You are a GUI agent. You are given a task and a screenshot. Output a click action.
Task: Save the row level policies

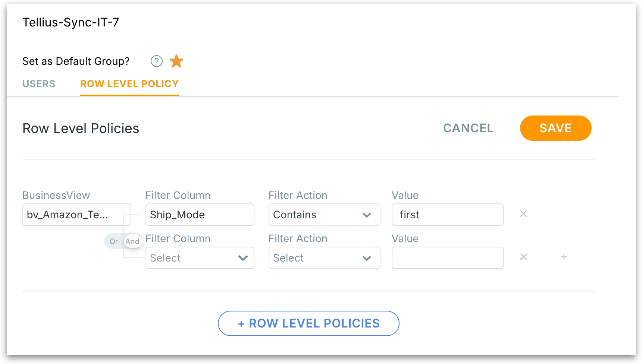555,128
